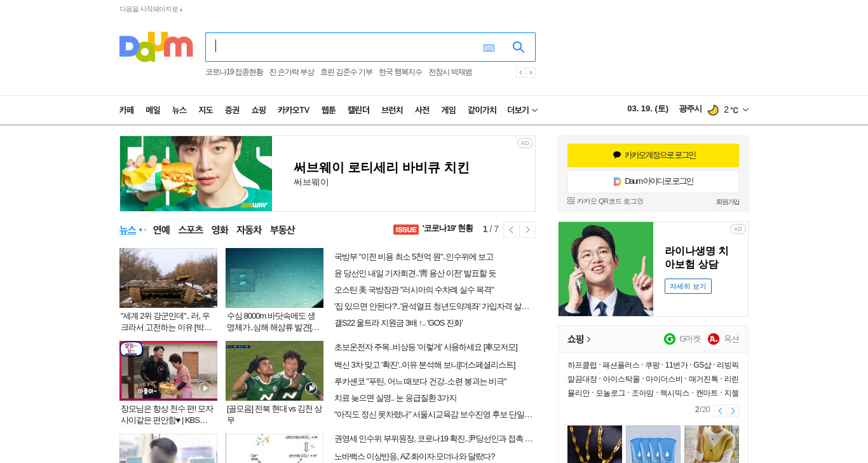
Task: Log in with 카카오계정으로 로그인 button
Action: (x=653, y=155)
